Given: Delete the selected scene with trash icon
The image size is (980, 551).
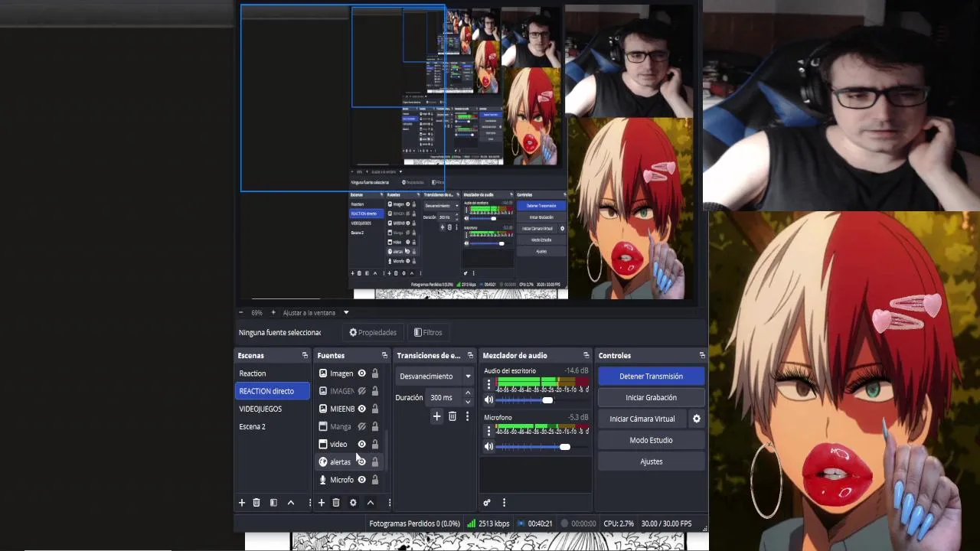Looking at the screenshot, I should pos(256,503).
